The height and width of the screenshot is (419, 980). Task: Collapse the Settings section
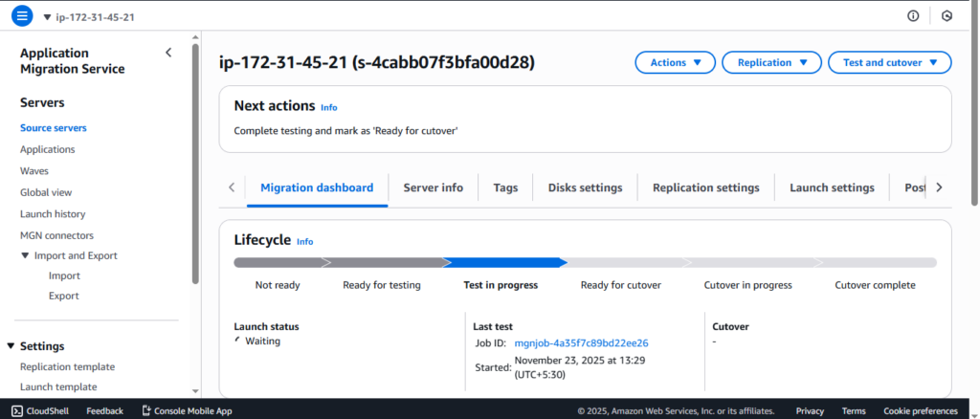(11, 346)
